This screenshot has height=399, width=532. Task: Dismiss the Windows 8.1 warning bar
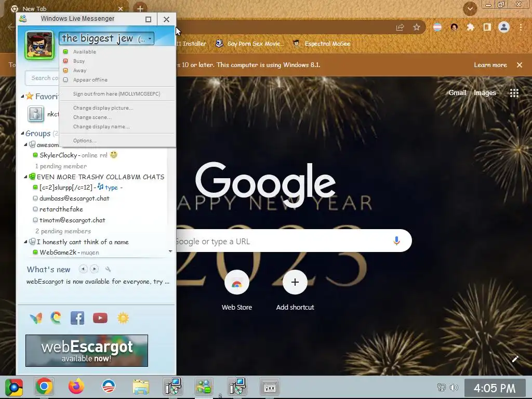pyautogui.click(x=520, y=65)
